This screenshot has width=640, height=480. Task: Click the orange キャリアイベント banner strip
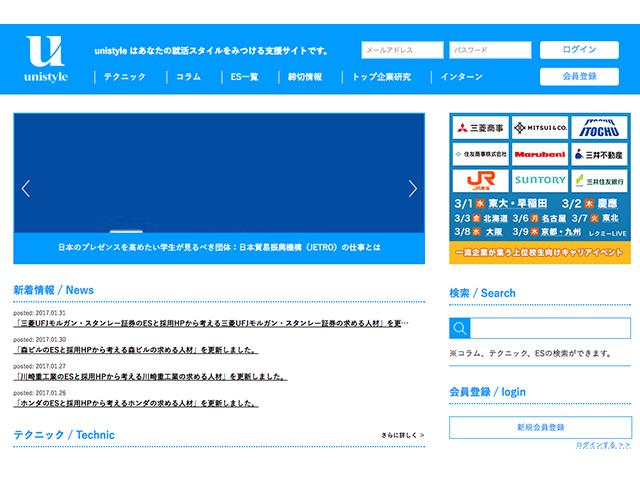[x=540, y=253]
